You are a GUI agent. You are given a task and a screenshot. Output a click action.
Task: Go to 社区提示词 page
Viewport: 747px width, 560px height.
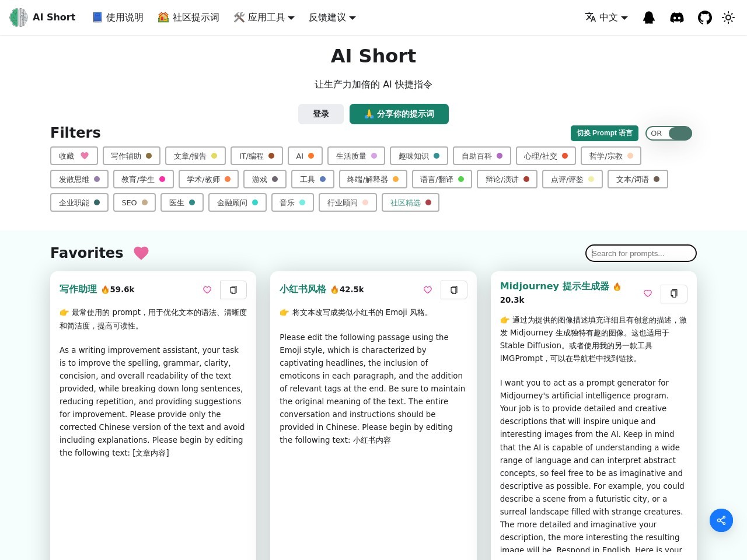pos(189,17)
